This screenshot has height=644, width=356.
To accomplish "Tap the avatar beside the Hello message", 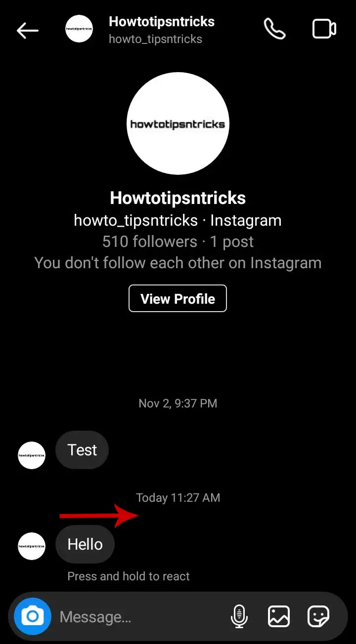I will point(32,546).
